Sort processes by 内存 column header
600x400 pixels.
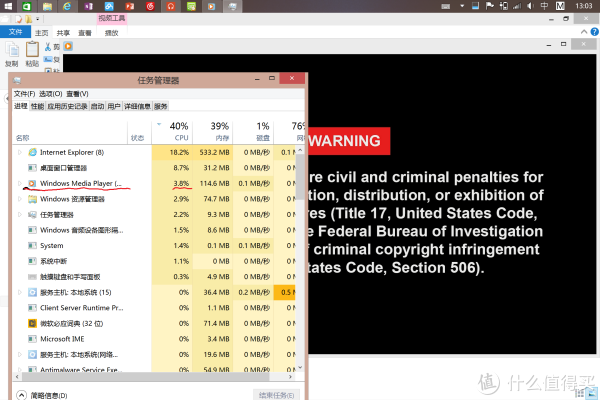(213, 132)
